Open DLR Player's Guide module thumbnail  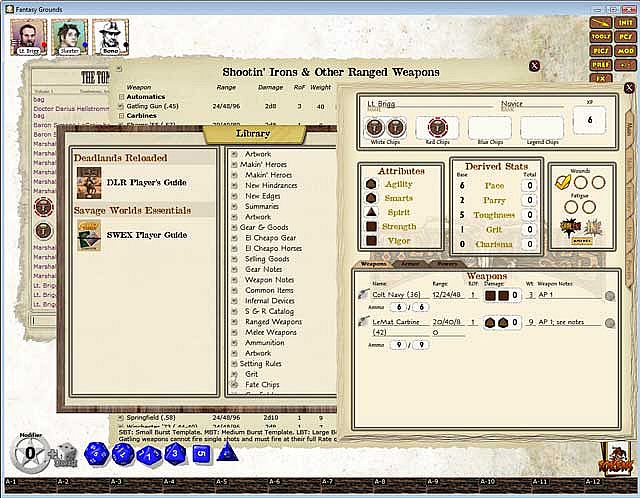89,182
